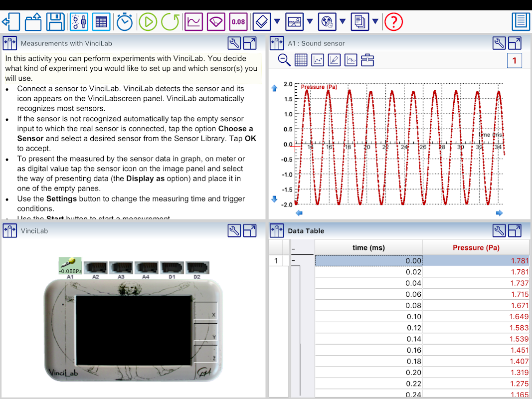Click the zoom out magnifier icon
The width and height of the screenshot is (532, 399).
pyautogui.click(x=284, y=60)
